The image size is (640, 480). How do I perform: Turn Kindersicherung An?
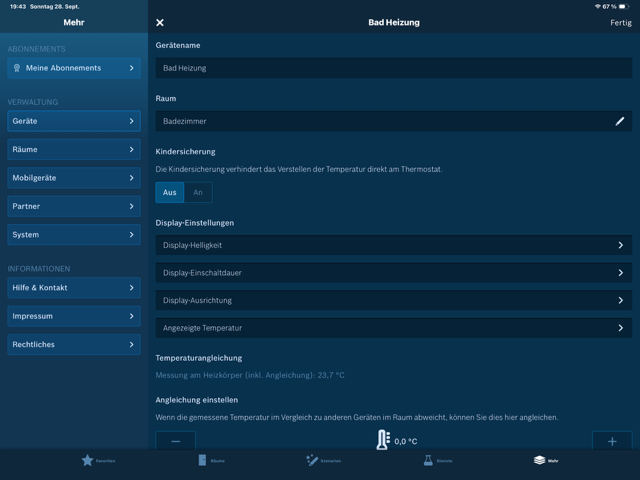pyautogui.click(x=198, y=192)
